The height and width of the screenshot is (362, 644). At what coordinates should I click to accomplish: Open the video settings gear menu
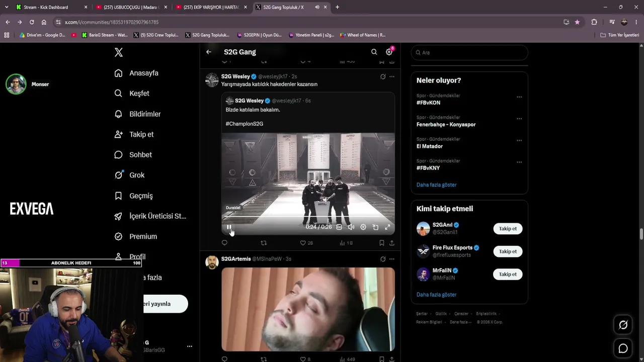(363, 227)
